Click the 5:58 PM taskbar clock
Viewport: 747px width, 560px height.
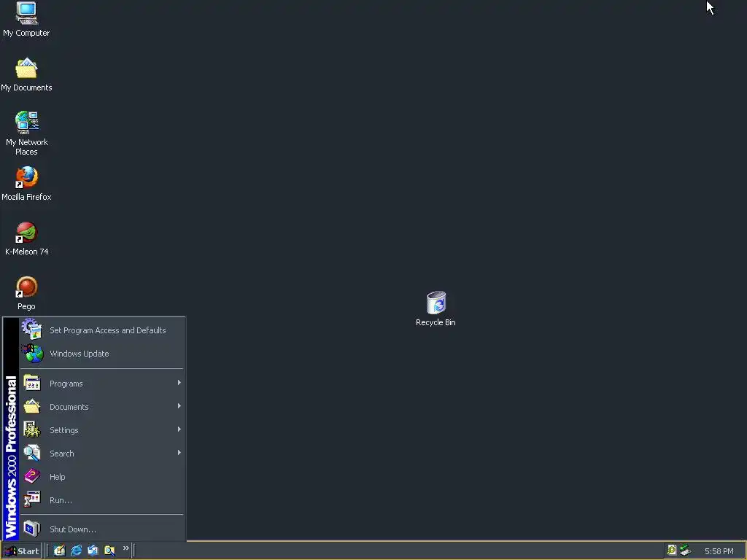coord(719,551)
